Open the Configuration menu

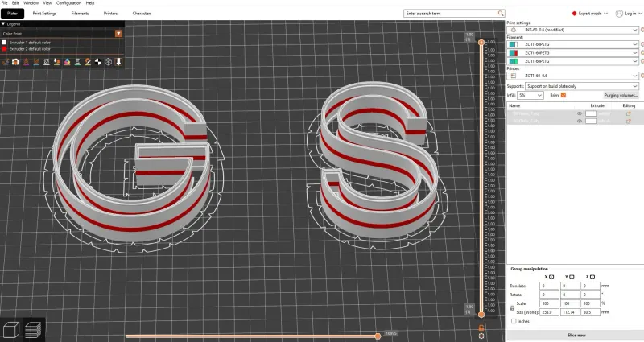coord(68,3)
